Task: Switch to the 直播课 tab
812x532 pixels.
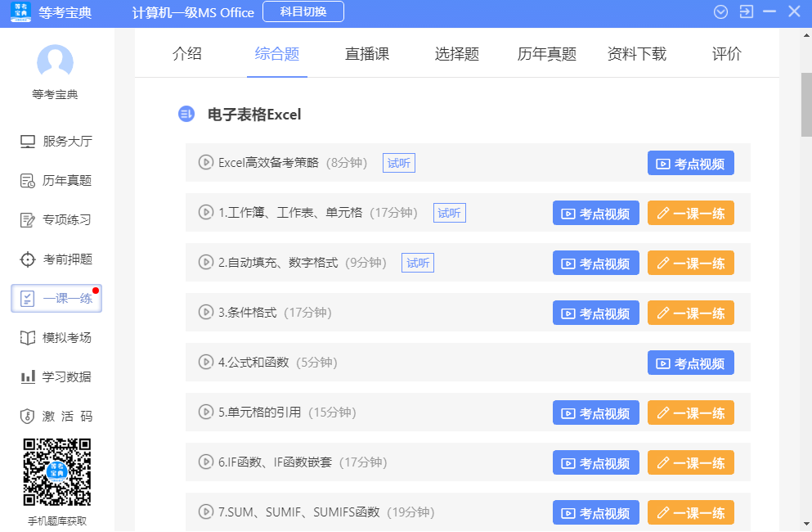Action: click(367, 54)
